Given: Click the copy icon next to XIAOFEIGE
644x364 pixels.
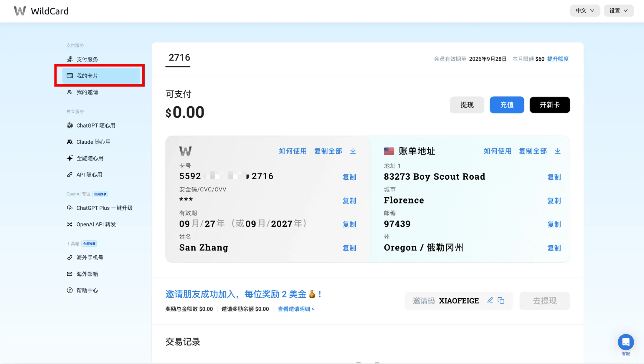Looking at the screenshot, I should point(501,300).
